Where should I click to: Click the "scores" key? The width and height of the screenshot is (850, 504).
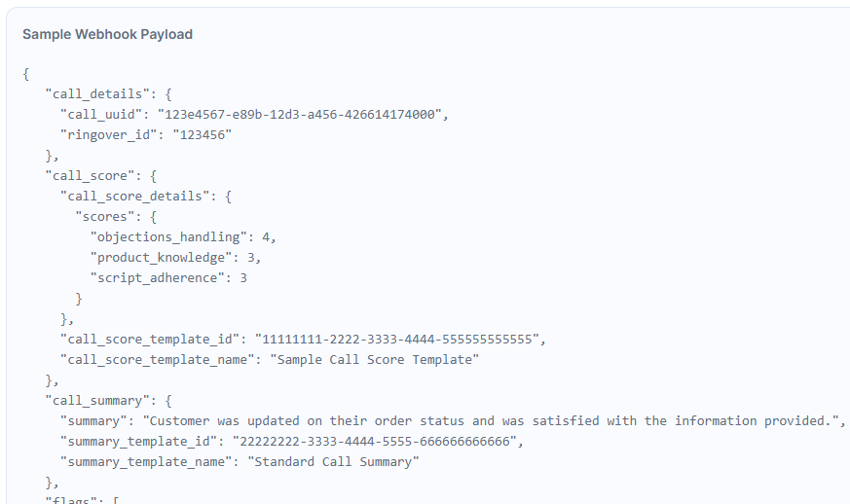click(104, 217)
